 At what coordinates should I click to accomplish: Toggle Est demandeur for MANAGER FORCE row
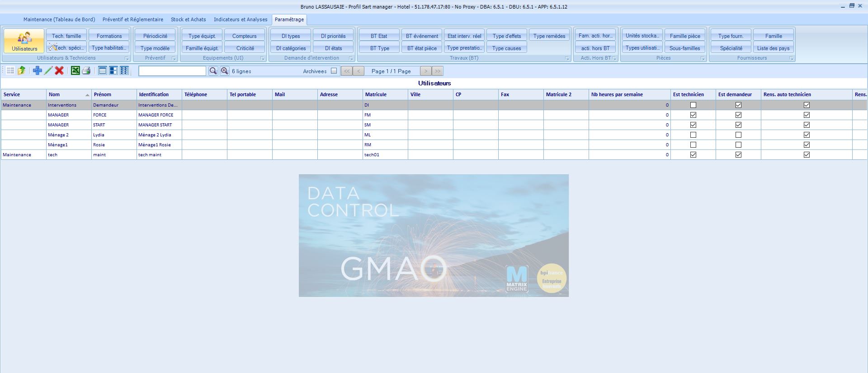coord(738,115)
